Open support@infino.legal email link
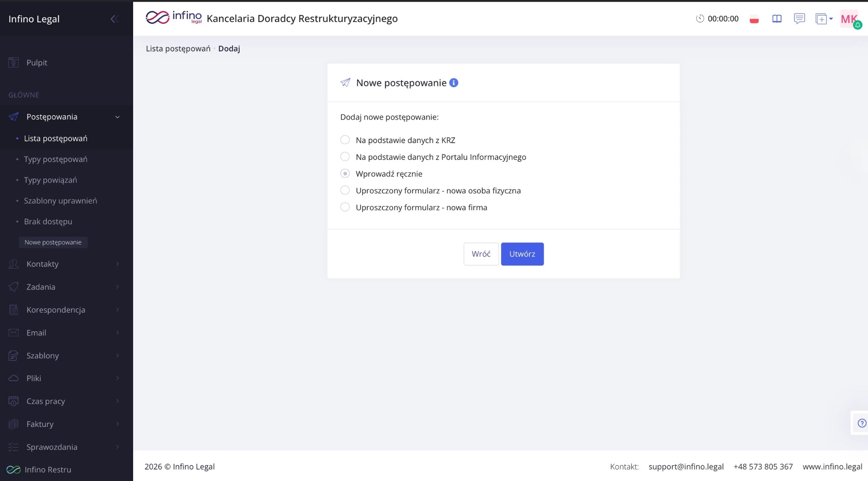This screenshot has height=481, width=868. pos(686,467)
